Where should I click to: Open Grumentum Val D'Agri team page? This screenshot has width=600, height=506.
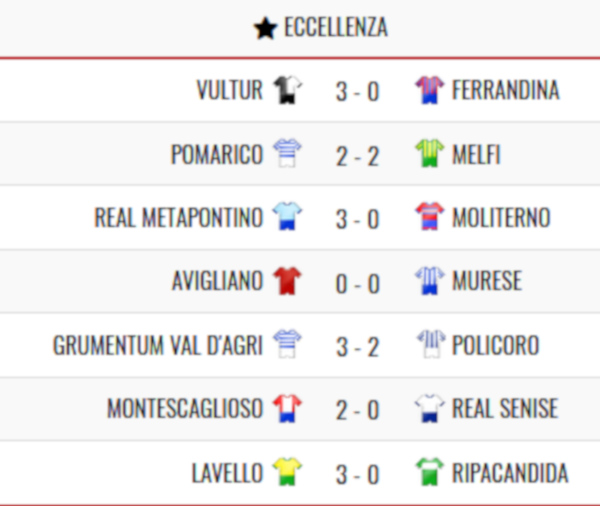point(158,345)
